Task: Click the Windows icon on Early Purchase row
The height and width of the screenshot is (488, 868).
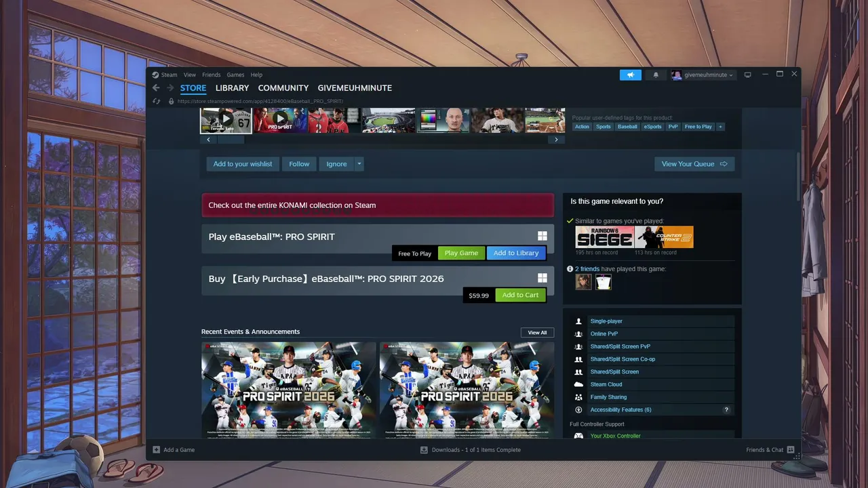Action: coord(542,278)
